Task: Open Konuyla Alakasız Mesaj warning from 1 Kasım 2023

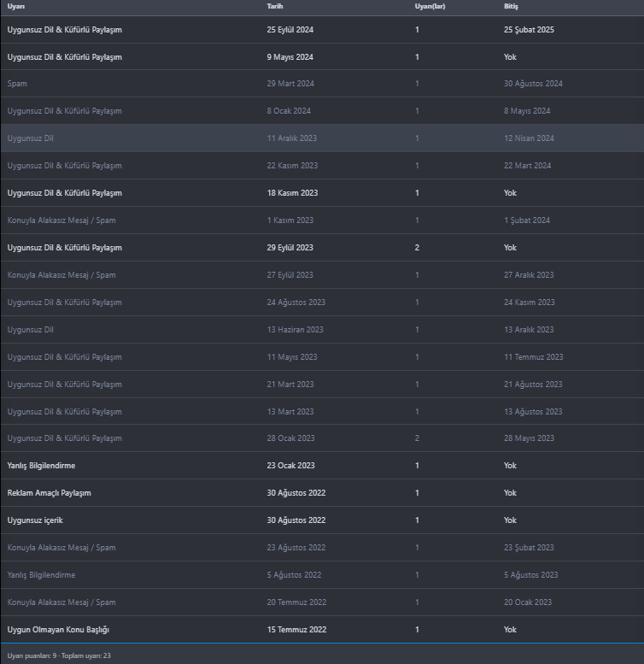Action: point(61,220)
